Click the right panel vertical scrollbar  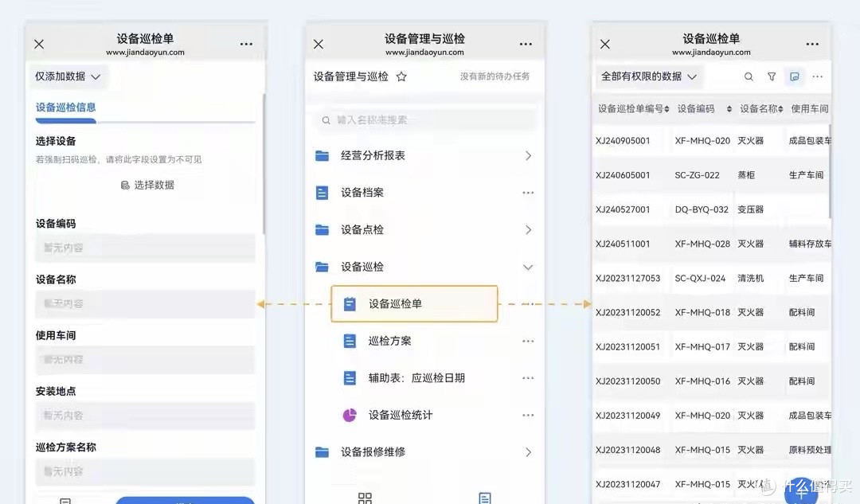[829, 170]
